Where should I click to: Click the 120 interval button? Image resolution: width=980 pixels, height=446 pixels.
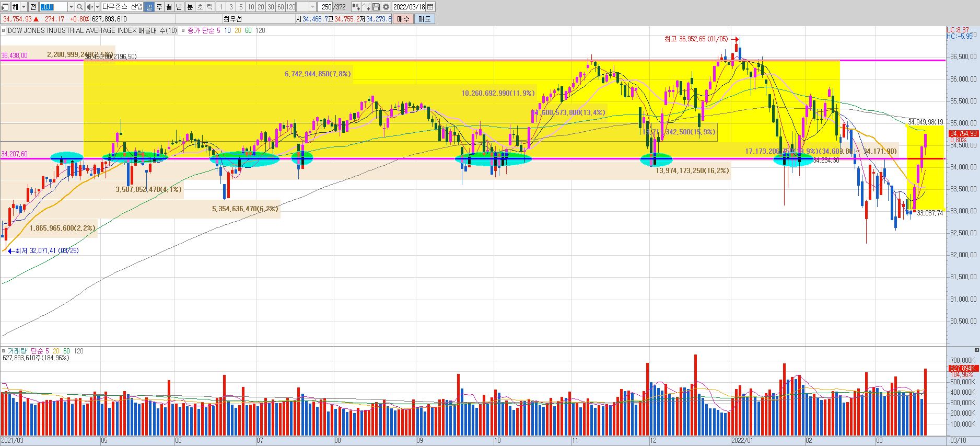point(291,7)
